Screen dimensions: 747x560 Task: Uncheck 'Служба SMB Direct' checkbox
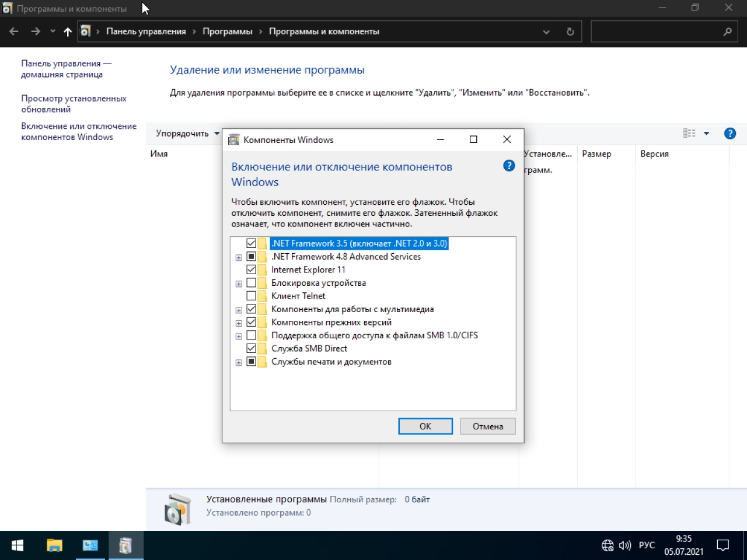(251, 348)
